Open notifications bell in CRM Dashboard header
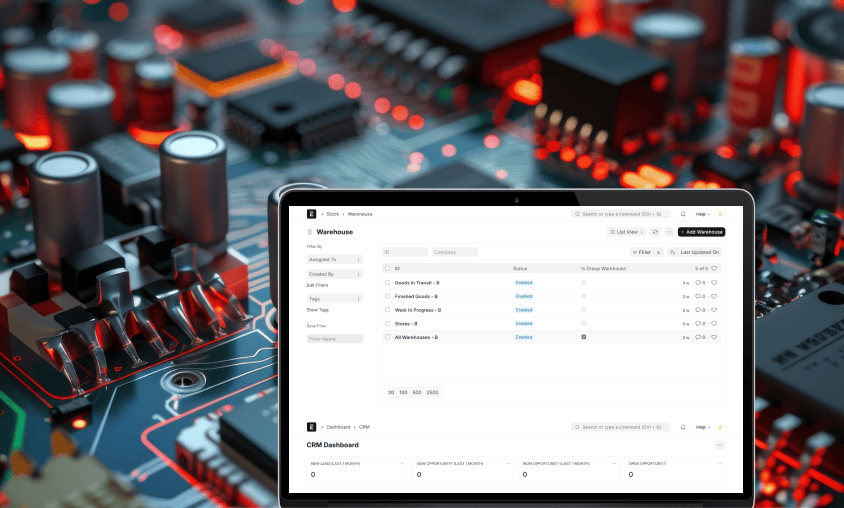 point(683,427)
